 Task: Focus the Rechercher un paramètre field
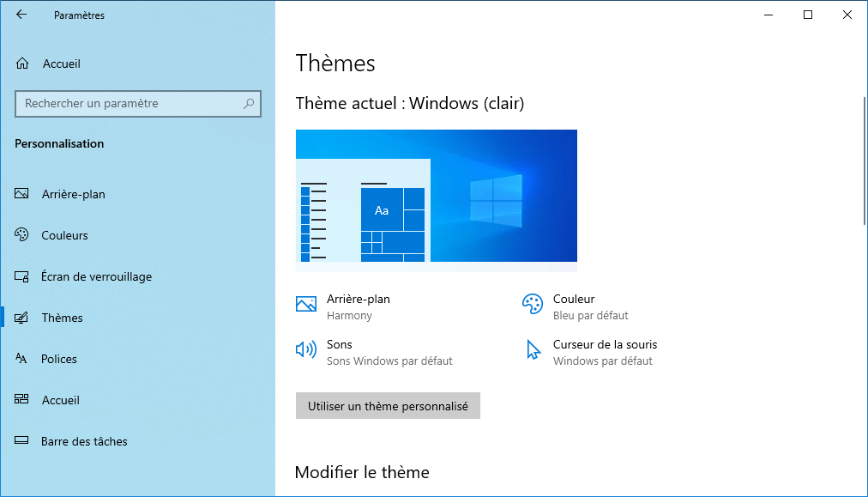pyautogui.click(x=138, y=104)
